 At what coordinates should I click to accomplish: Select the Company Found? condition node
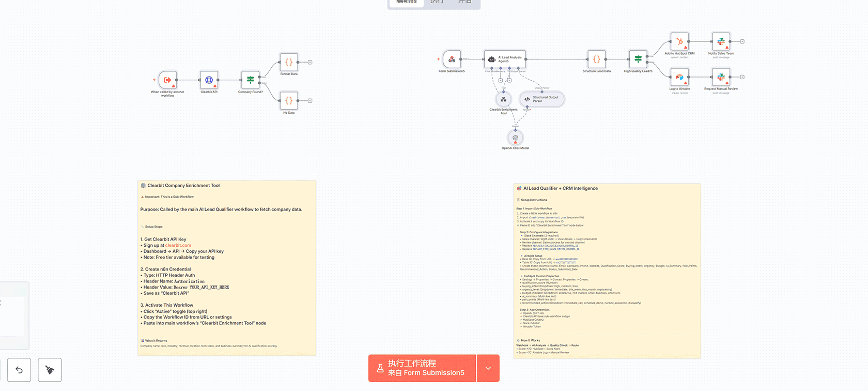(250, 80)
